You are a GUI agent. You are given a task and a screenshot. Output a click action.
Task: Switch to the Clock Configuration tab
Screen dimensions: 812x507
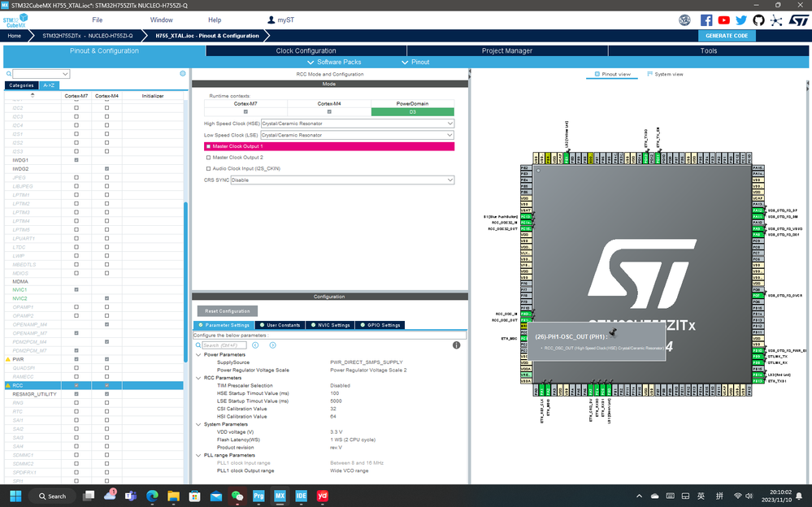[305, 50]
